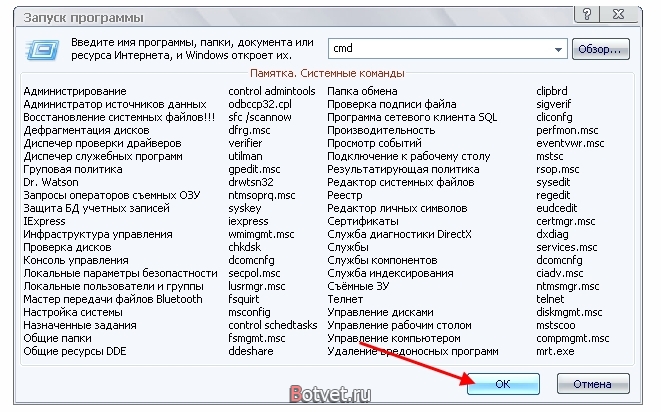Select the text 'eventvwr.msc'
This screenshot has height=412, width=661.
570,143
